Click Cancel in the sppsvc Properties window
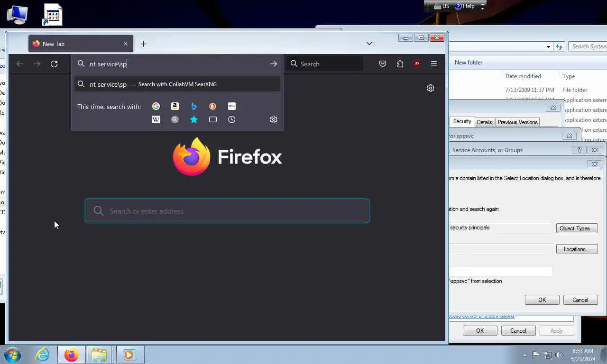Screen dimensions: 607x364 [x=518, y=331]
